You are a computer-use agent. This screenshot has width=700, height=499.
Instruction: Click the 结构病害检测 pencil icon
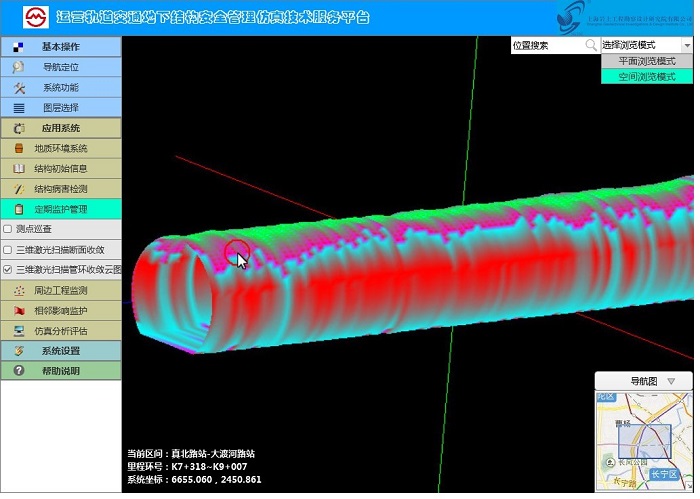tap(18, 189)
